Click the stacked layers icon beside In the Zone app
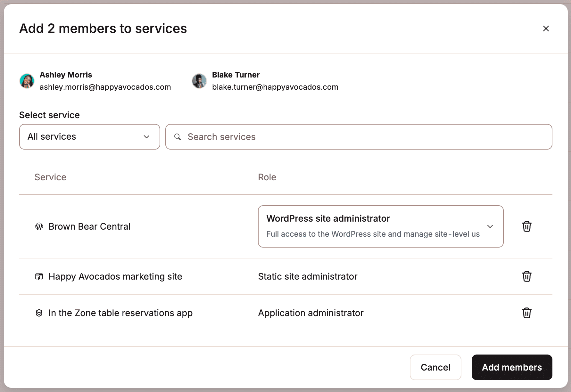This screenshot has height=392, width=571. [x=39, y=313]
